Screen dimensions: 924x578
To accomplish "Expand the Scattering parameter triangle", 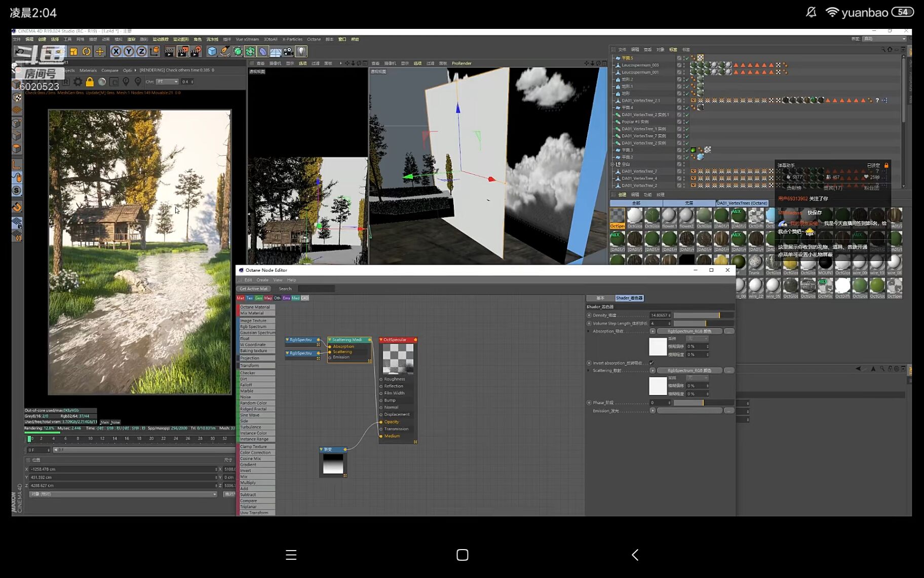I will pos(589,371).
